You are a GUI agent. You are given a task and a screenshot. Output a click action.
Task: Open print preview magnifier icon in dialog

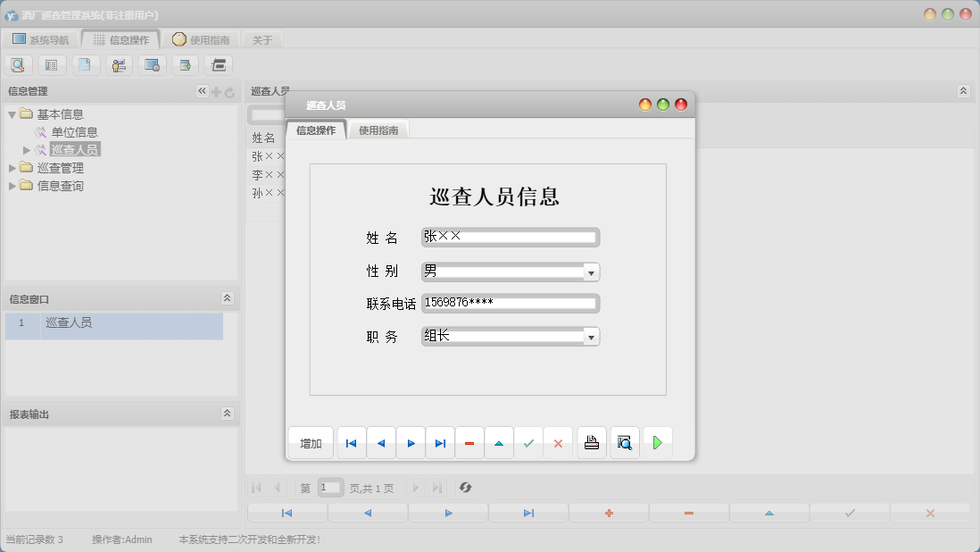click(625, 443)
